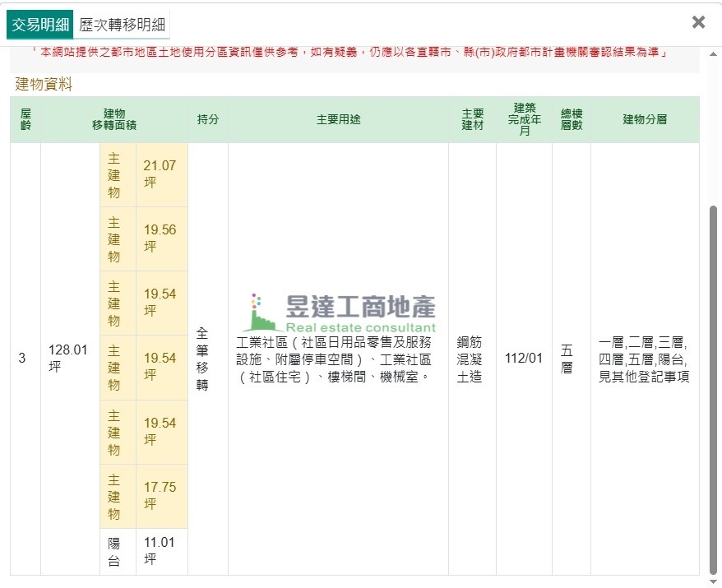
Task: Click the 持分 column header
Action: pos(208,119)
